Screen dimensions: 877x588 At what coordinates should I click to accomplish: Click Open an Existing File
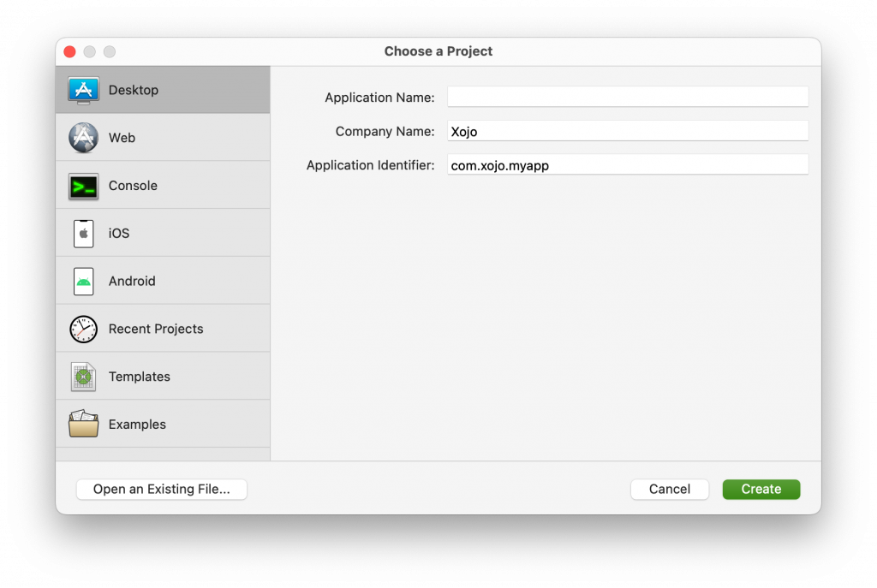tap(161, 489)
